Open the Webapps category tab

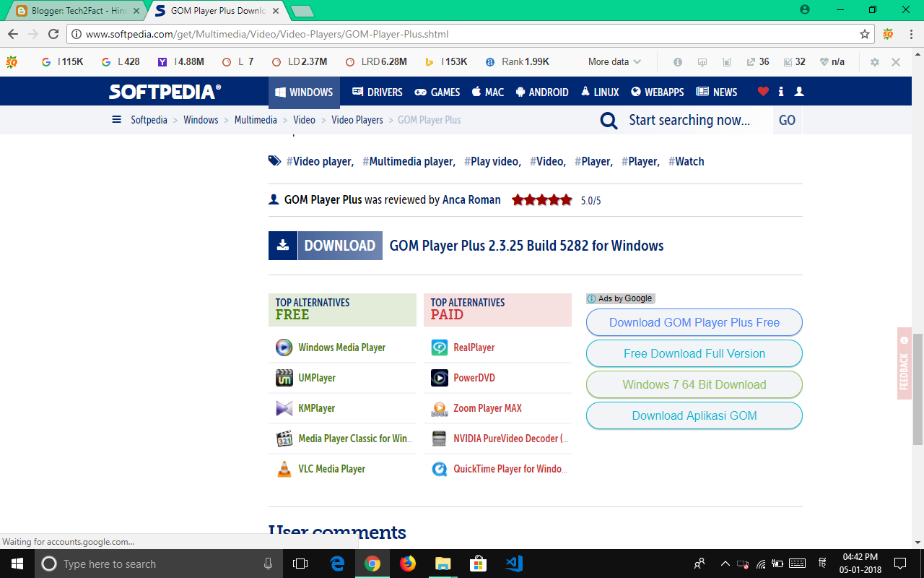[x=658, y=92]
